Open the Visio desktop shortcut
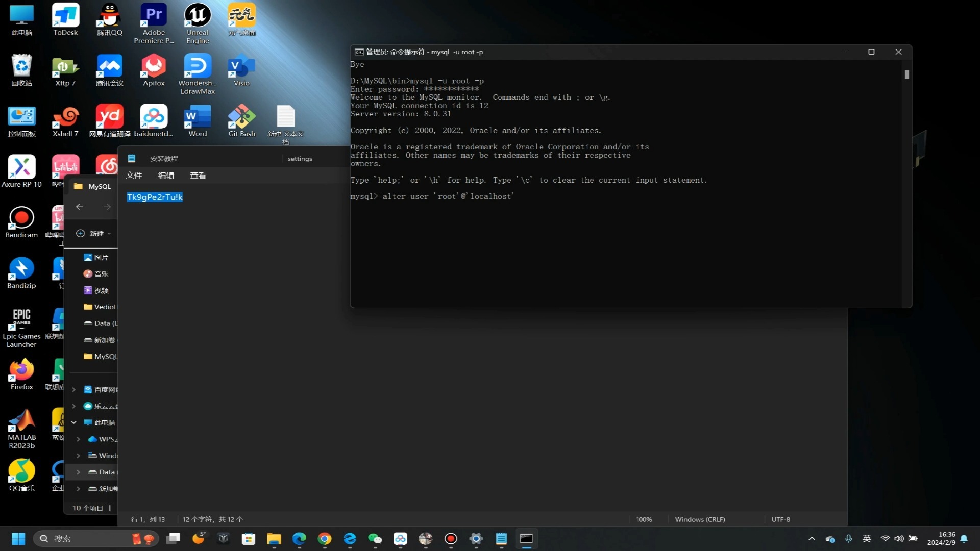The height and width of the screenshot is (551, 980). tap(241, 70)
